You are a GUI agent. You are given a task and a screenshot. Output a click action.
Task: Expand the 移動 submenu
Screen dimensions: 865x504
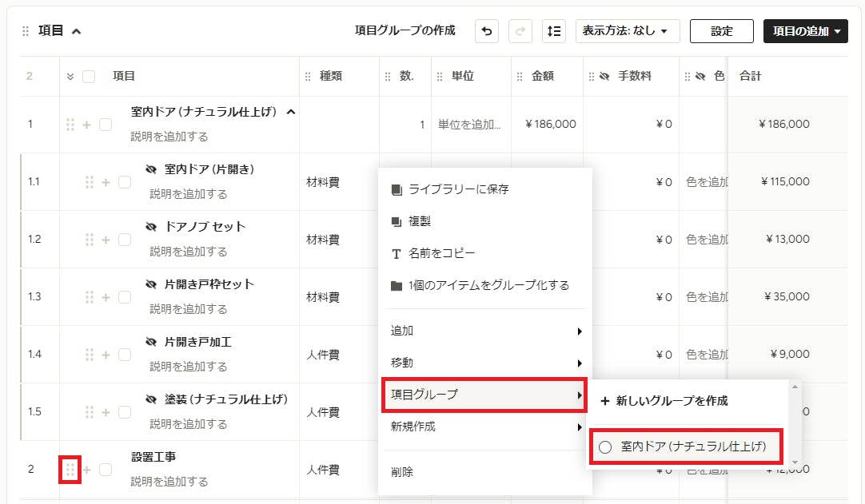485,363
